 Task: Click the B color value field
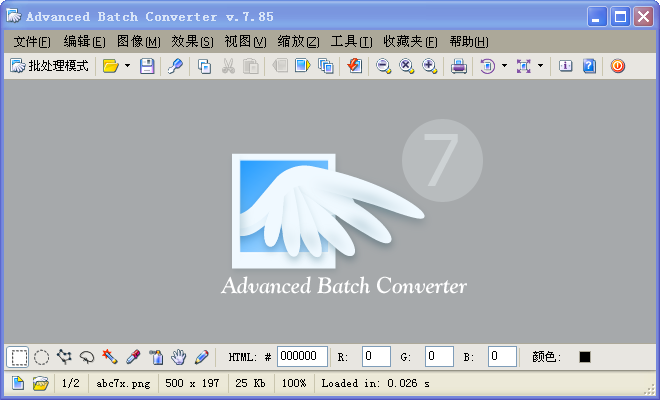click(503, 357)
